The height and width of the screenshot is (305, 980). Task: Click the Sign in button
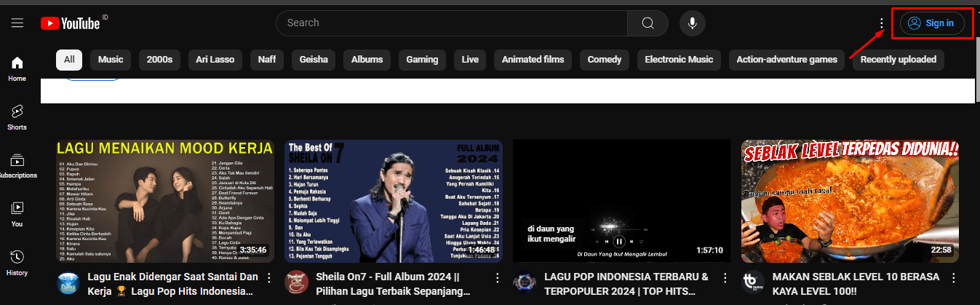tap(932, 23)
